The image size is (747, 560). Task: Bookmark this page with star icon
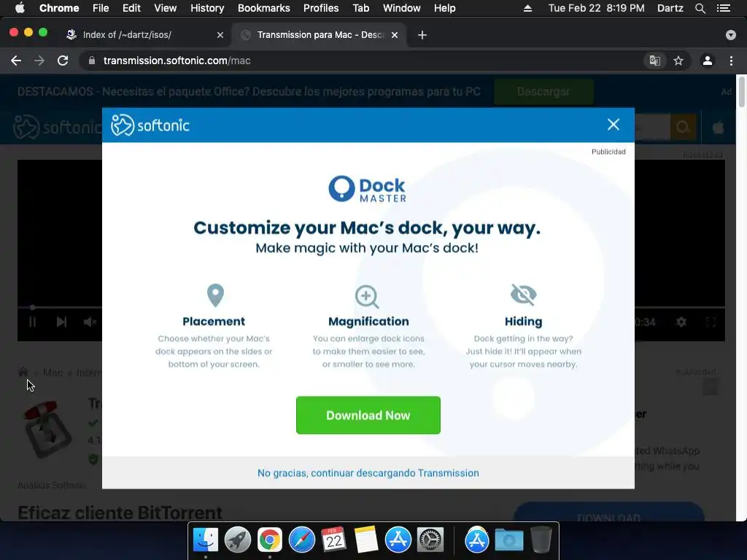pyautogui.click(x=678, y=61)
